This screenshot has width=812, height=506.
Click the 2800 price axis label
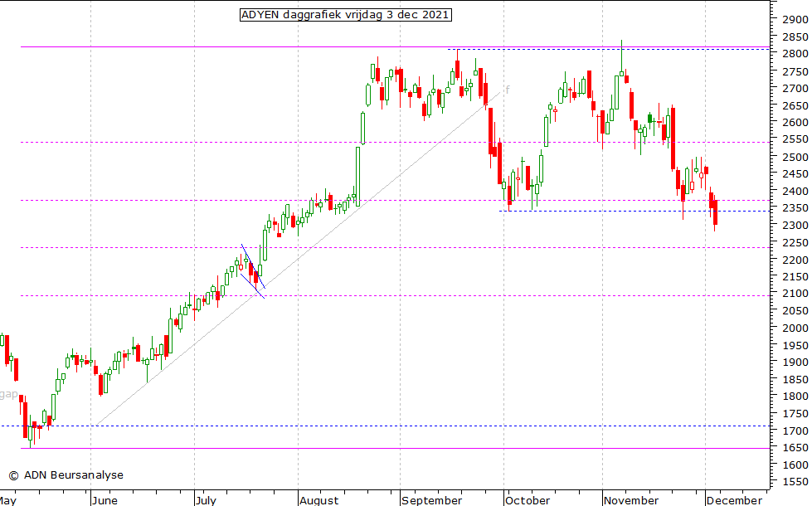coord(795,54)
